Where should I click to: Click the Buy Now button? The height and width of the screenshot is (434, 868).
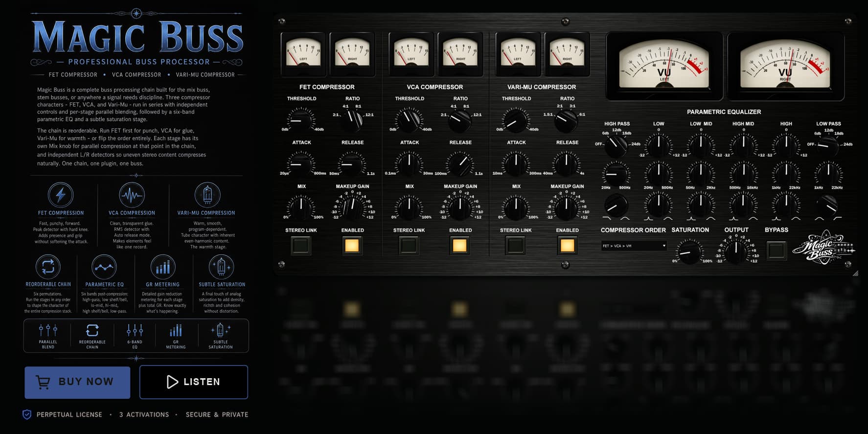(x=77, y=382)
